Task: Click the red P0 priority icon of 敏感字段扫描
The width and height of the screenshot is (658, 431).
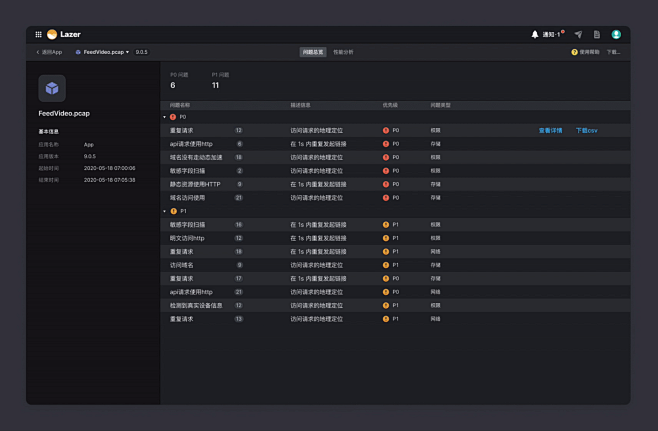Action: 386,171
